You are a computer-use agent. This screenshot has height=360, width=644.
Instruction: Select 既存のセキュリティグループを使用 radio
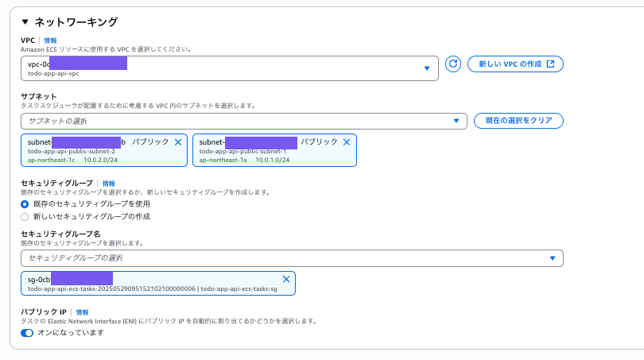pyautogui.click(x=25, y=204)
